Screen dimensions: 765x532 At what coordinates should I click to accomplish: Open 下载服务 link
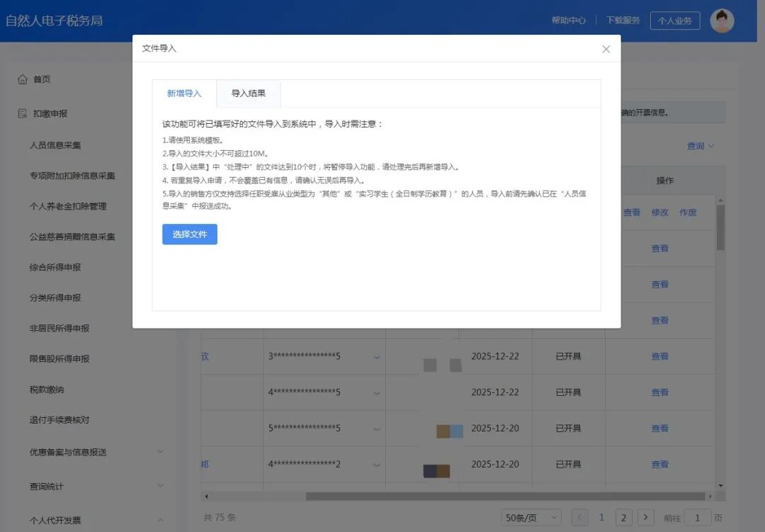point(623,21)
